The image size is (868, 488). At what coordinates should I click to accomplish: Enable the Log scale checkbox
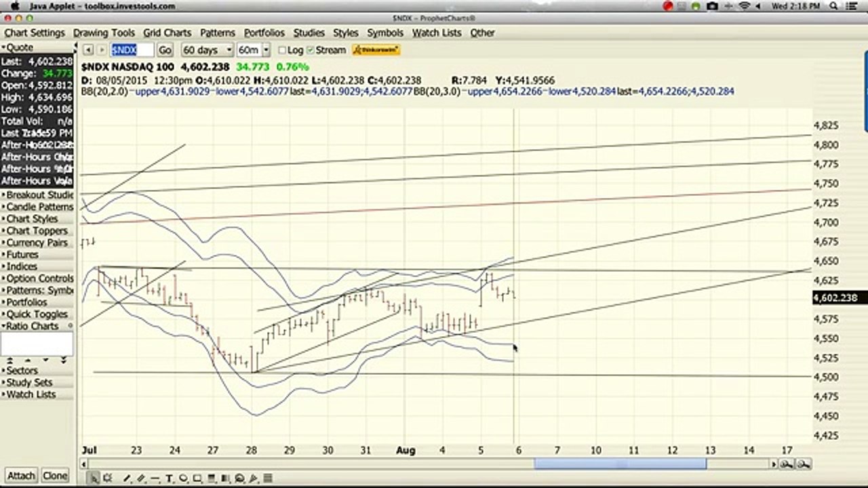point(283,50)
